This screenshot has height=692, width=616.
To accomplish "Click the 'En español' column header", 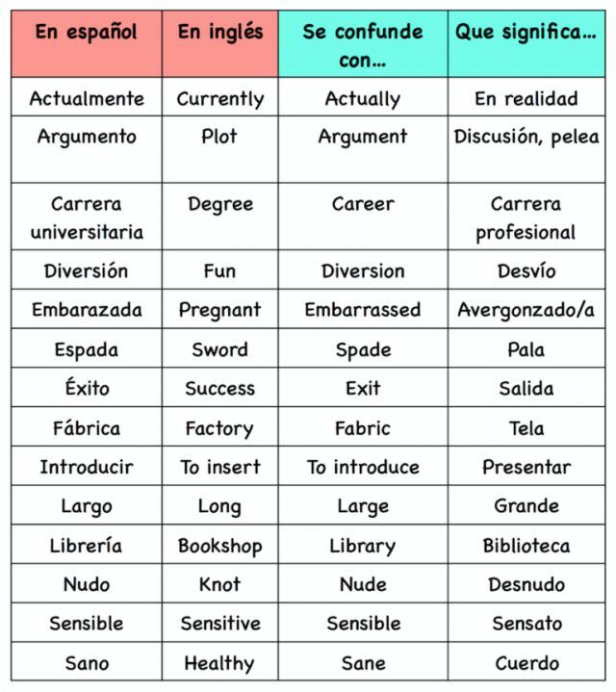I will (86, 32).
